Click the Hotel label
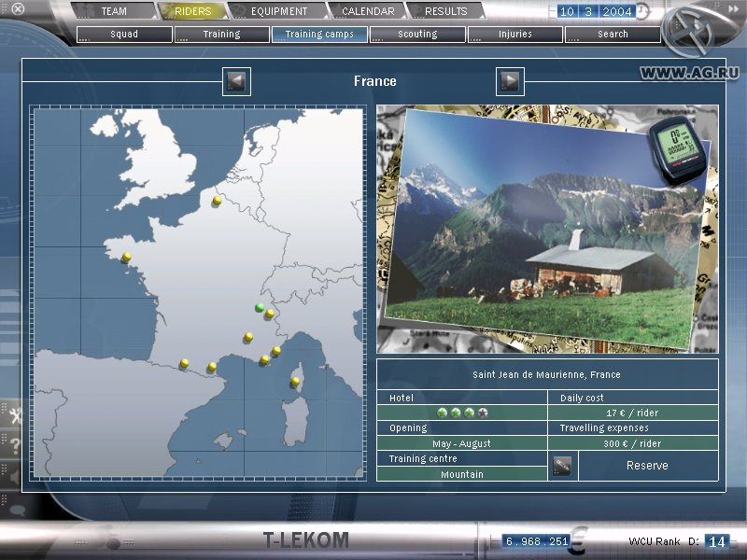The image size is (747, 560). click(402, 399)
